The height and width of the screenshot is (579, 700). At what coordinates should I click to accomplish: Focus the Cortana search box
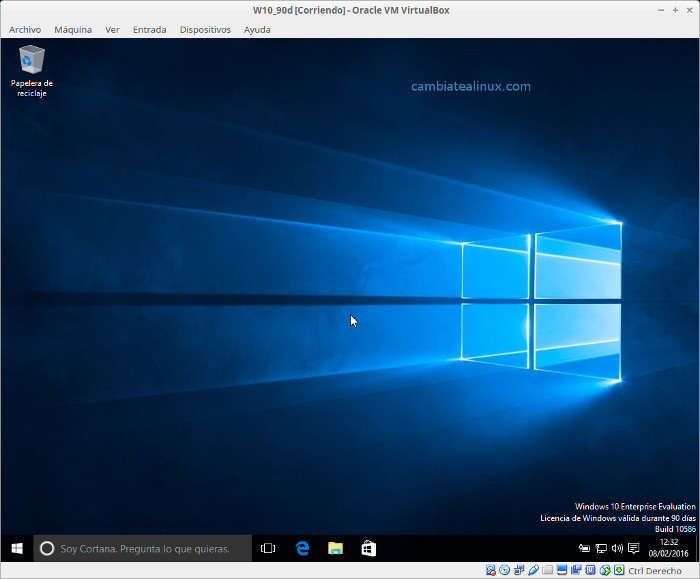(x=142, y=548)
